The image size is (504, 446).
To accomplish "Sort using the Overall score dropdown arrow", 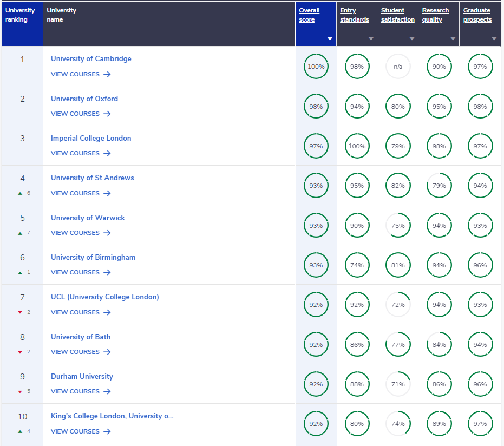I will point(330,39).
